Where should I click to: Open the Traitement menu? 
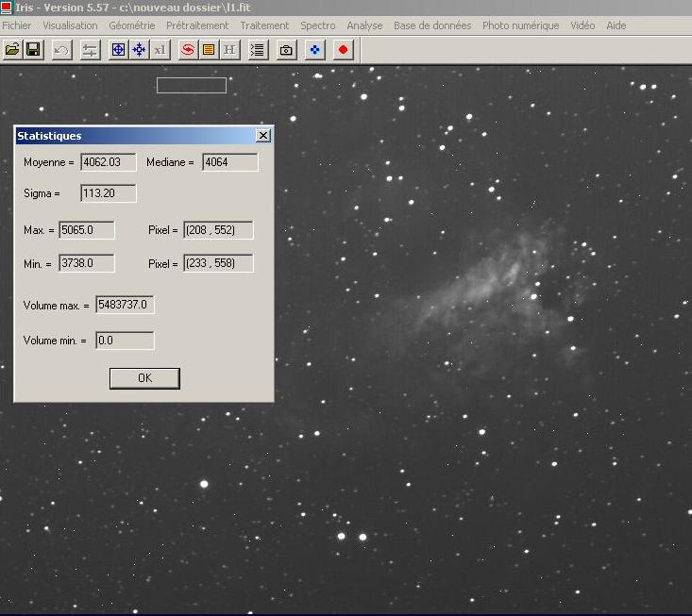(x=264, y=25)
